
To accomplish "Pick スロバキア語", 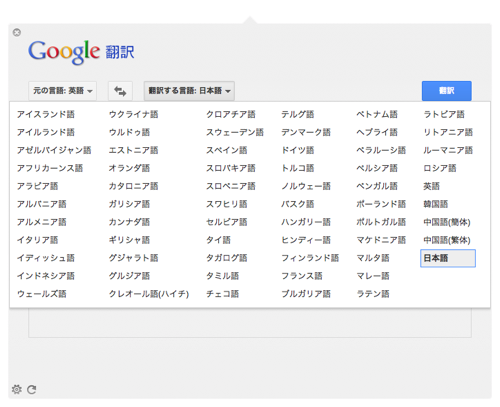I will [x=231, y=168].
